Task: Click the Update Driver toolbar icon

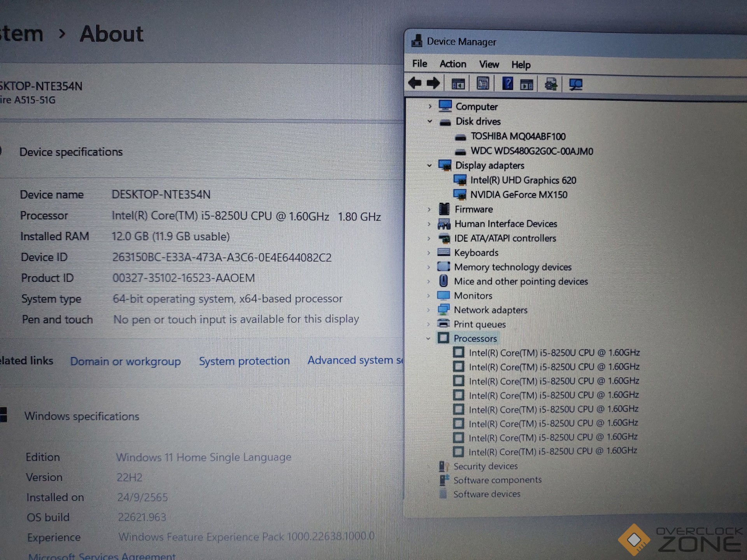Action: click(552, 83)
